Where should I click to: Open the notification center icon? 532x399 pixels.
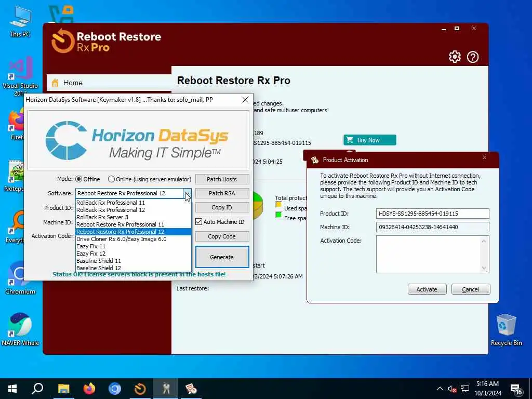tap(516, 389)
